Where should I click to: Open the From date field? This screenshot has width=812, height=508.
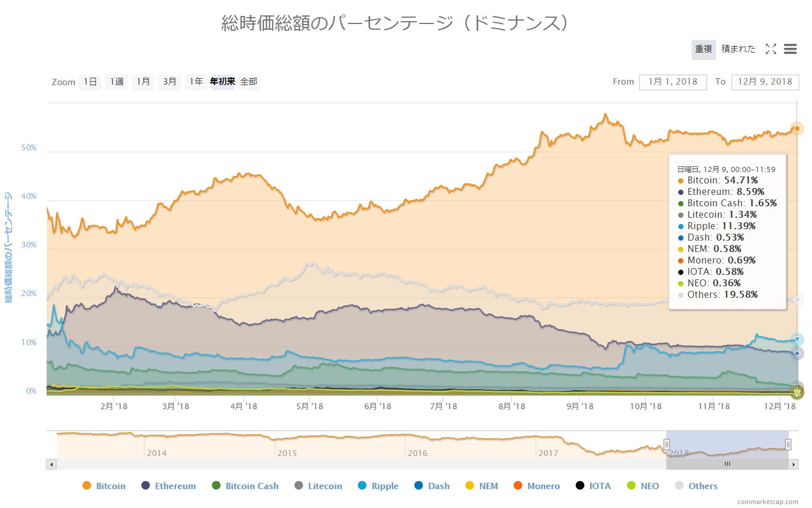(673, 82)
